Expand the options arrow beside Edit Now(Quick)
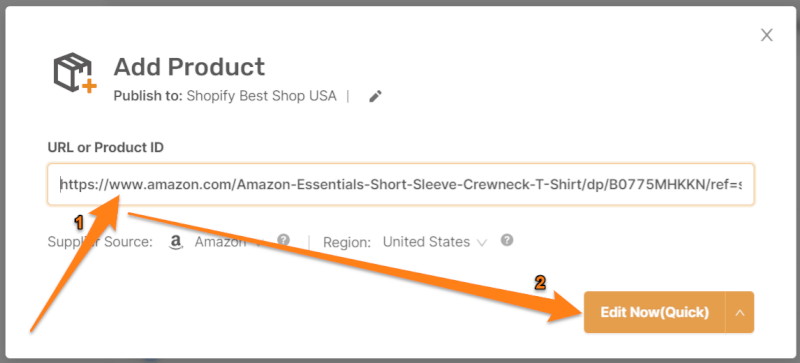 tap(740, 312)
